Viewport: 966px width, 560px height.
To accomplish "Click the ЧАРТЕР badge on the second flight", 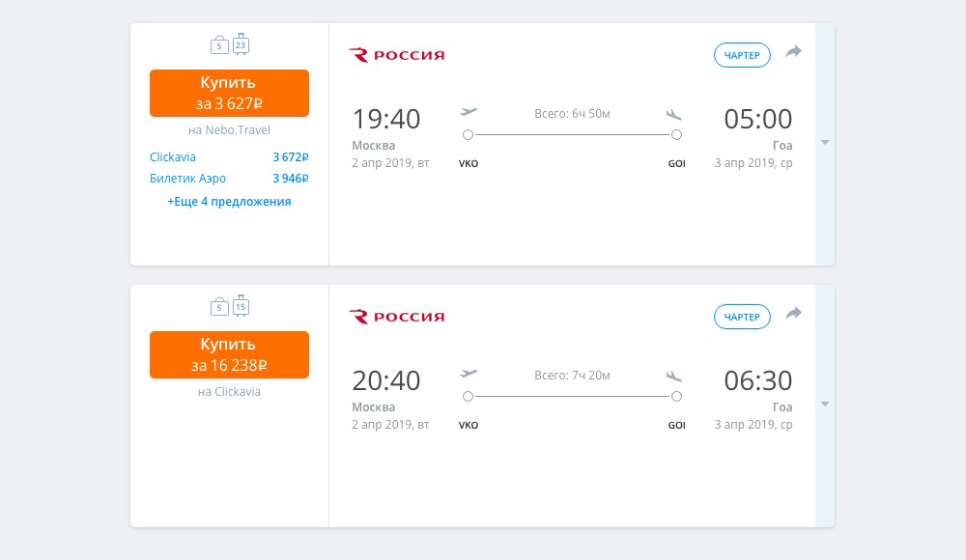I will click(742, 317).
